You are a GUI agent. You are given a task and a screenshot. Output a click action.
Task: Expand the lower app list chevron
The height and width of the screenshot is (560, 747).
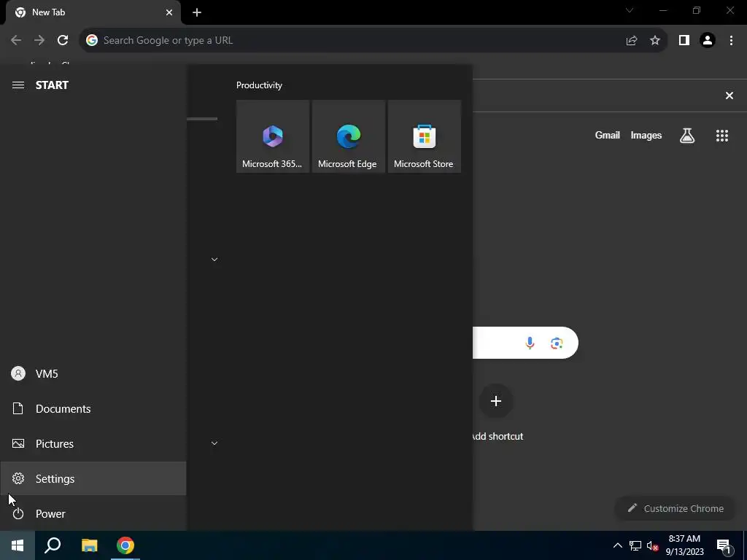click(x=214, y=443)
